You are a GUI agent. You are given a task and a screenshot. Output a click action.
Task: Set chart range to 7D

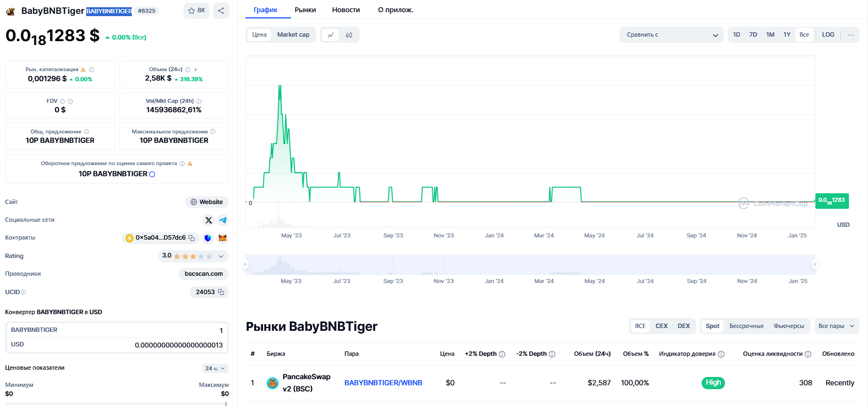753,34
